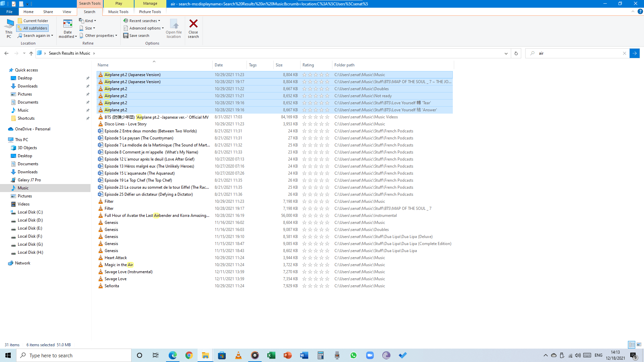Open the Help question mark icon
The width and height of the screenshot is (644, 362).
640,11
